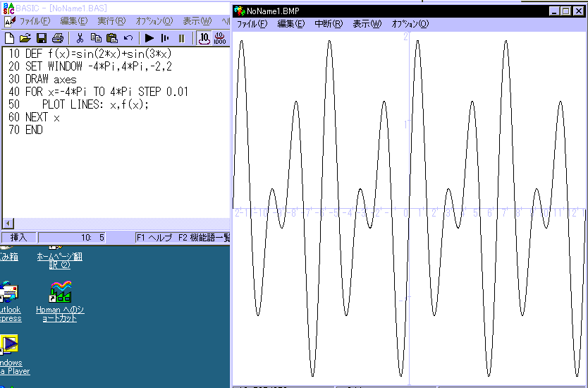Viewport: 588px width, 388px height.
Task: Close the NoName1.BMP graph window
Action: point(579,11)
